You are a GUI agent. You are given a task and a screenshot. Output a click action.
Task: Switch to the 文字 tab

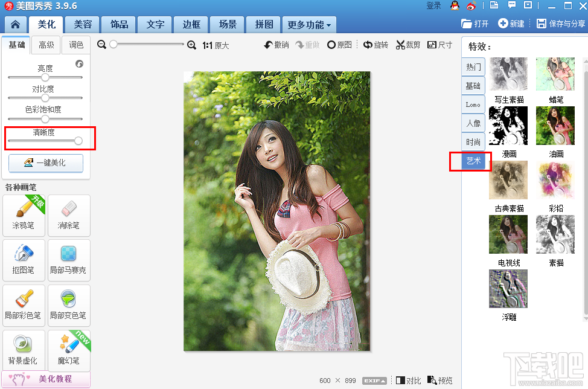tap(155, 25)
